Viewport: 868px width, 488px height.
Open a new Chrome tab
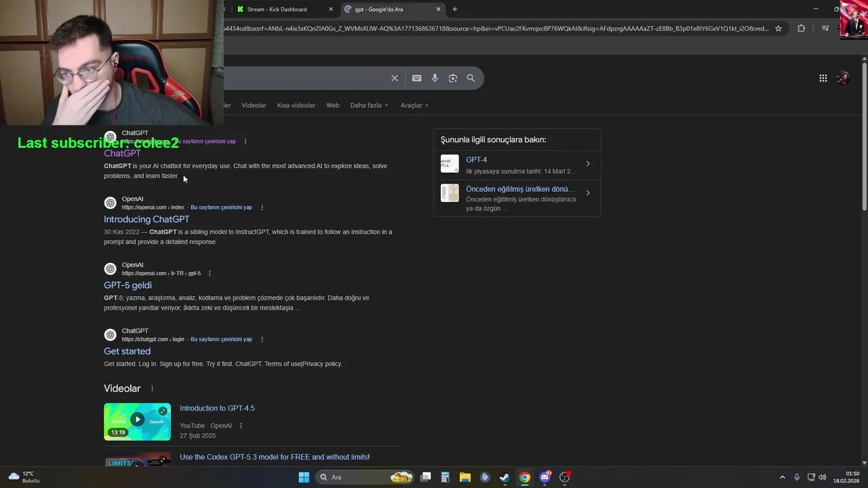pos(454,9)
